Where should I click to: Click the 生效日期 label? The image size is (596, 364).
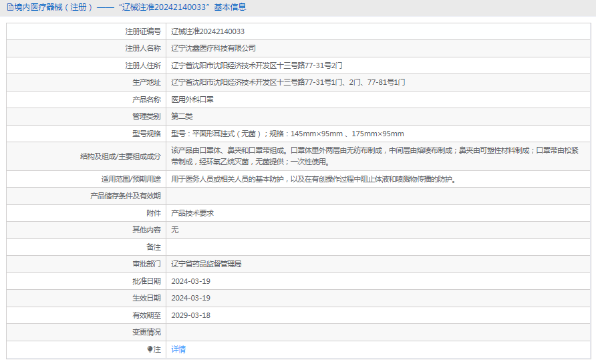pyautogui.click(x=146, y=298)
